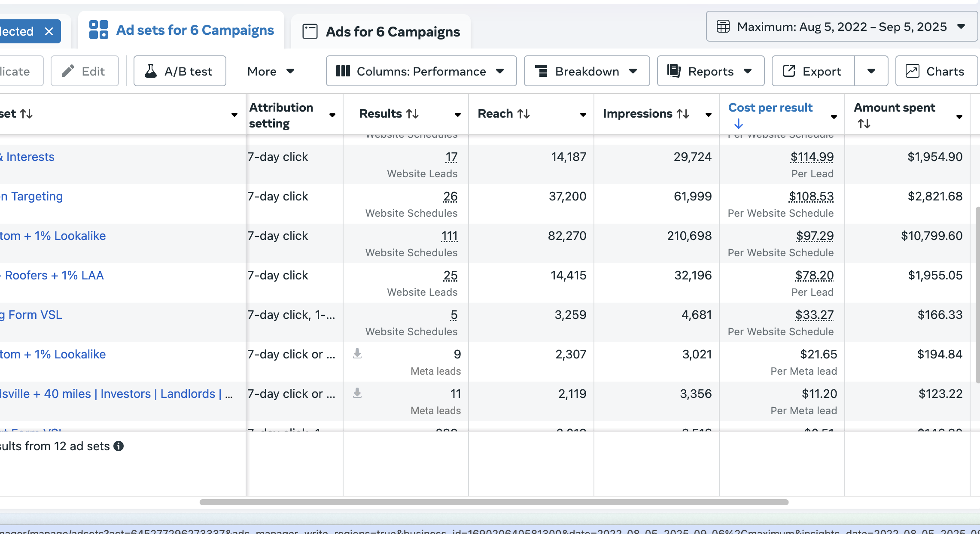Screen dimensions: 980x534
Task: Click the Breakdown icon
Action: coord(542,71)
